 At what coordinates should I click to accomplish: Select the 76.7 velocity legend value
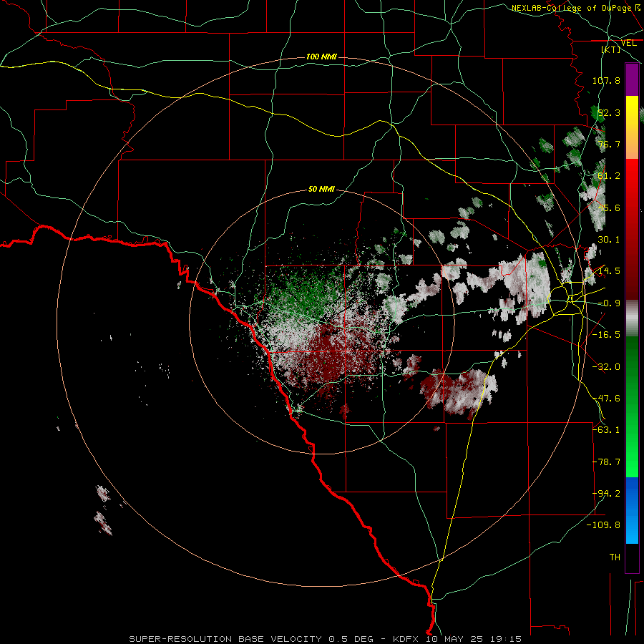coord(609,144)
